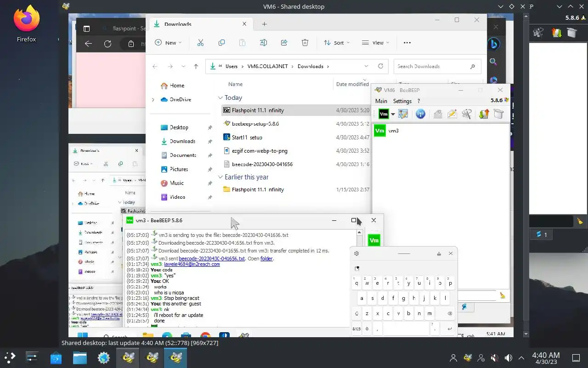Click the Copy icon in Downloads toolbar
The image size is (588, 368).
tap(221, 42)
